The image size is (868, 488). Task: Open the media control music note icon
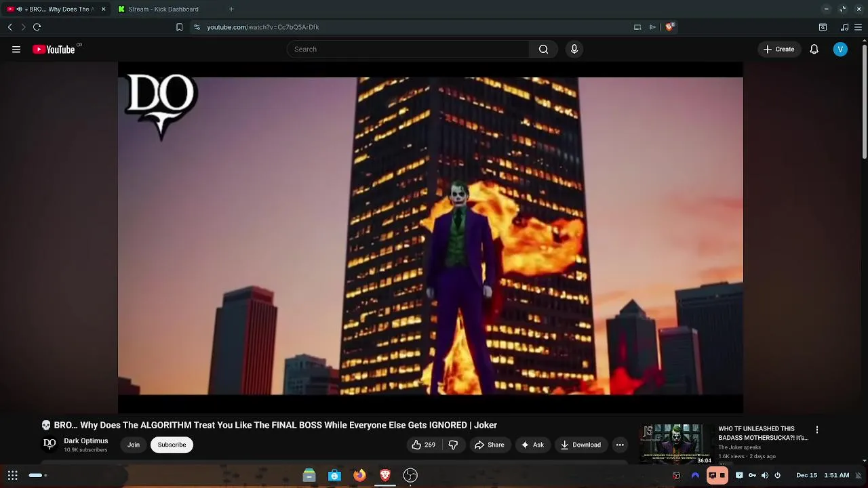pyautogui.click(x=844, y=27)
